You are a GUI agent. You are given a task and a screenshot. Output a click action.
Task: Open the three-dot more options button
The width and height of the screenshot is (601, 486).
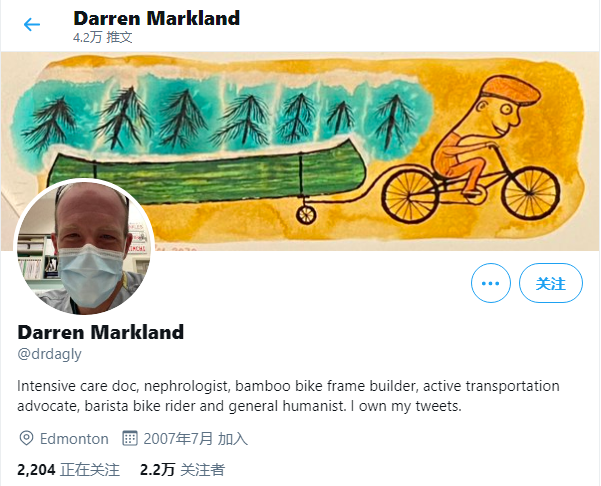(x=491, y=283)
